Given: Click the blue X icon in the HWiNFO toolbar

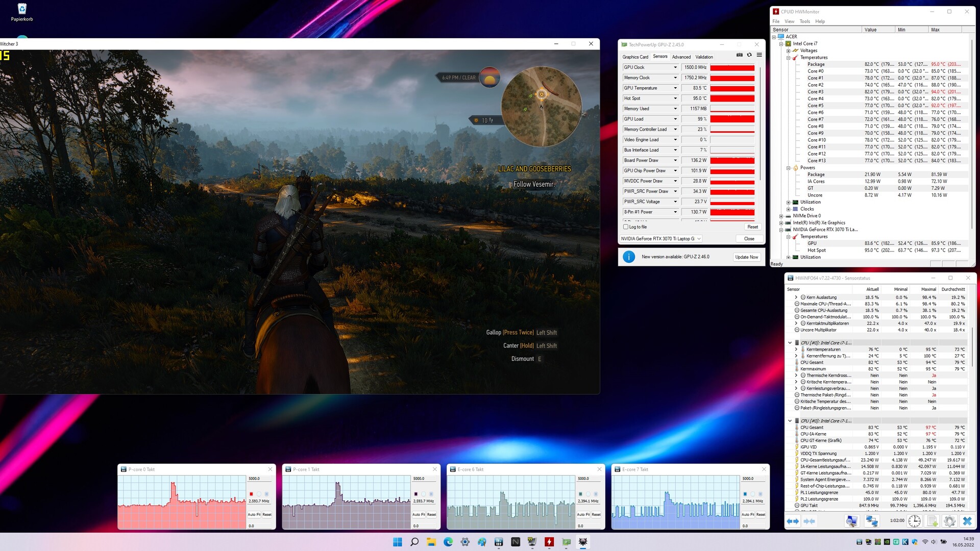Looking at the screenshot, I should tap(967, 521).
